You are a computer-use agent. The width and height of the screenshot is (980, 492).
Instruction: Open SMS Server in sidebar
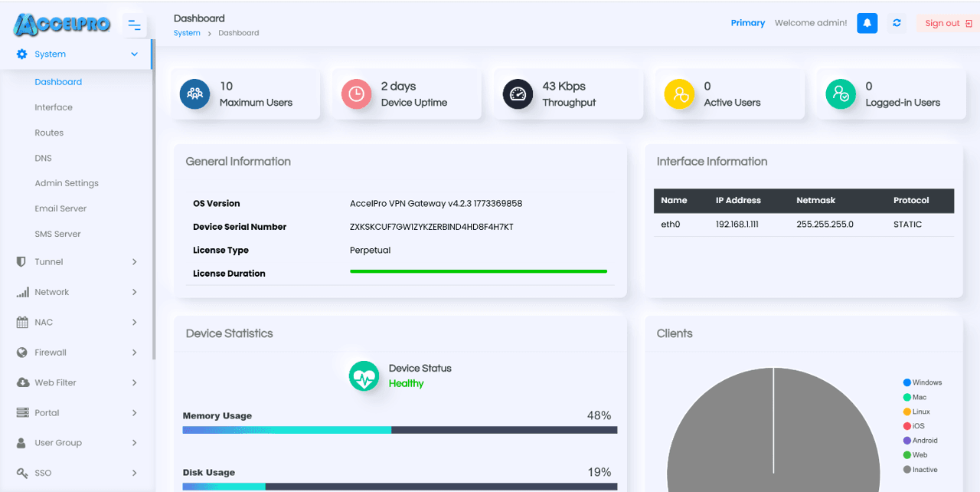tap(57, 234)
